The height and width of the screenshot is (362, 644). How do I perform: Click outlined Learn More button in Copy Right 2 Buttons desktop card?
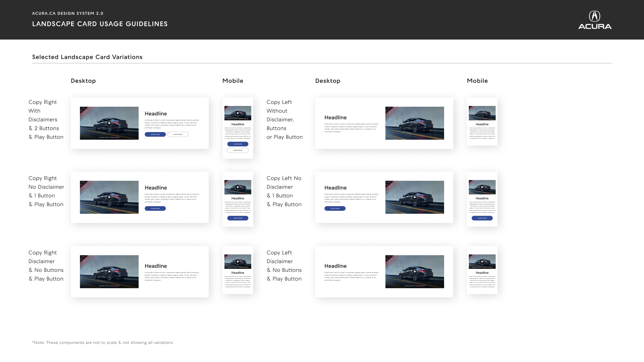tap(178, 134)
